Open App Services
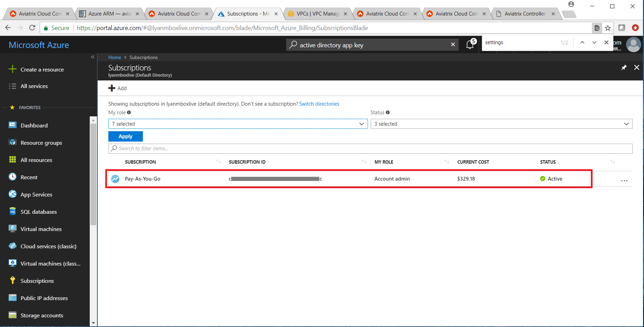Viewport: 644px width, 327px height. [37, 194]
